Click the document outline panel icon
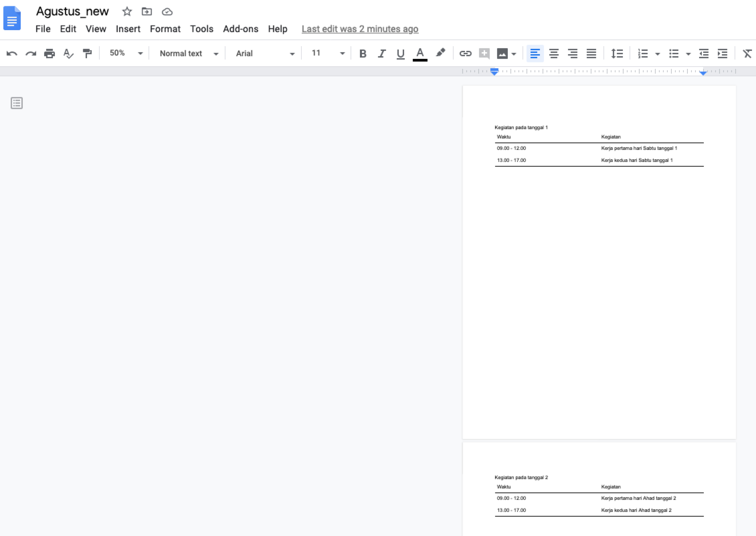Viewport: 756px width, 536px height. coord(16,103)
